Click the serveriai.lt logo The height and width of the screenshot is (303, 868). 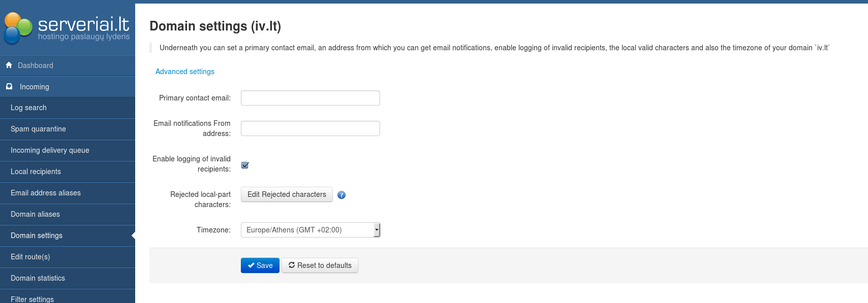(x=67, y=28)
